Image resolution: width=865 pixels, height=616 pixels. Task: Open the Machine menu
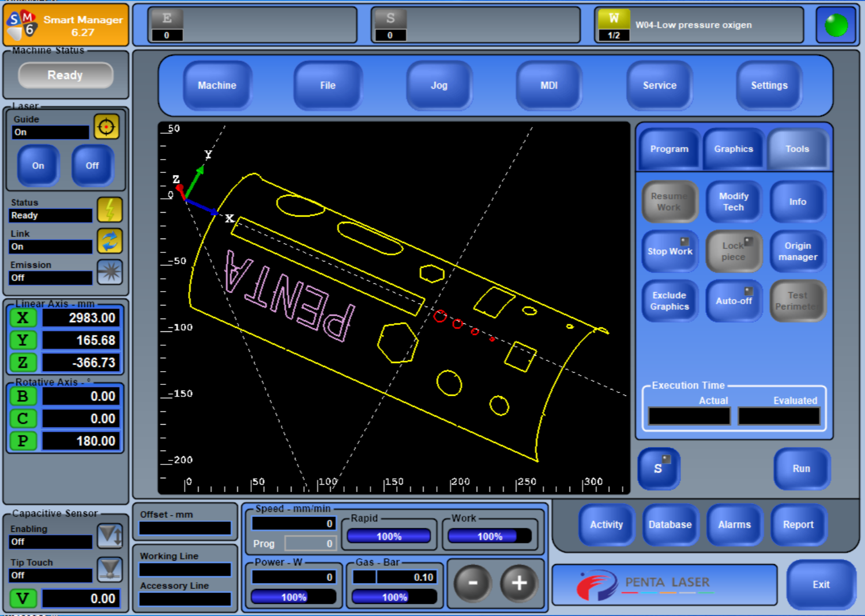click(217, 85)
